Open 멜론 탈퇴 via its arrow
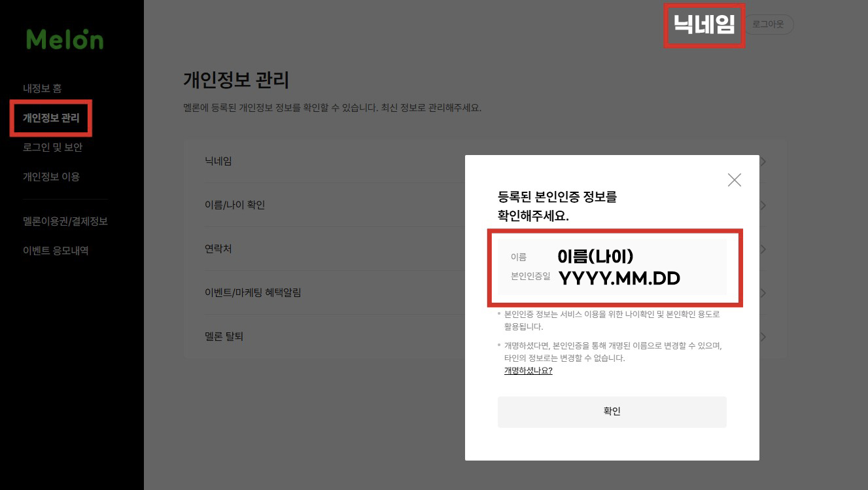The height and width of the screenshot is (490, 868). [763, 337]
